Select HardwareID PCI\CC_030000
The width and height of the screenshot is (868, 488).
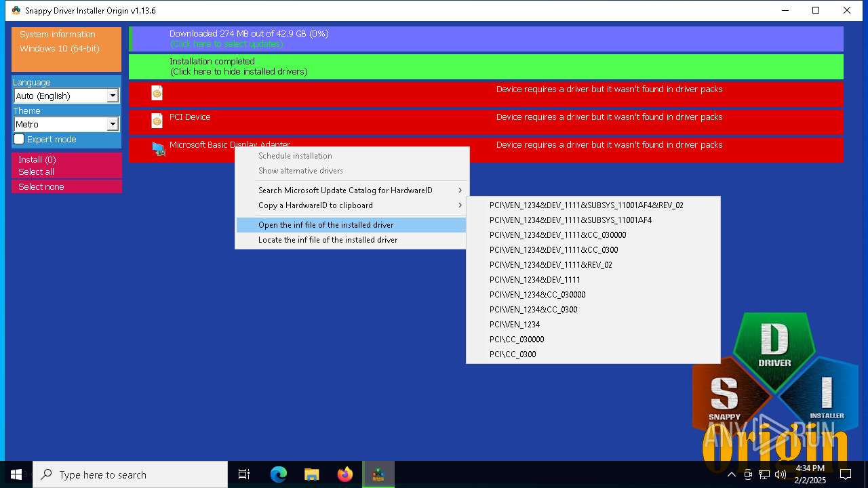coord(593,340)
